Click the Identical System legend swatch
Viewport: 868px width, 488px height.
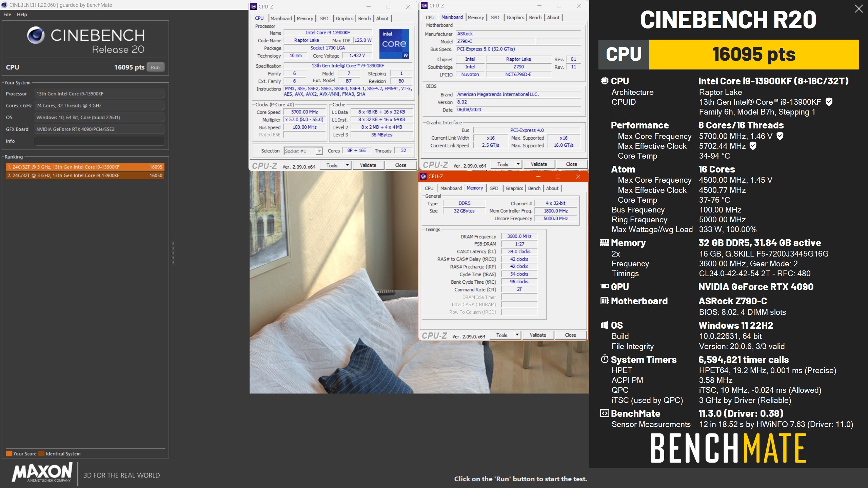coord(41,453)
